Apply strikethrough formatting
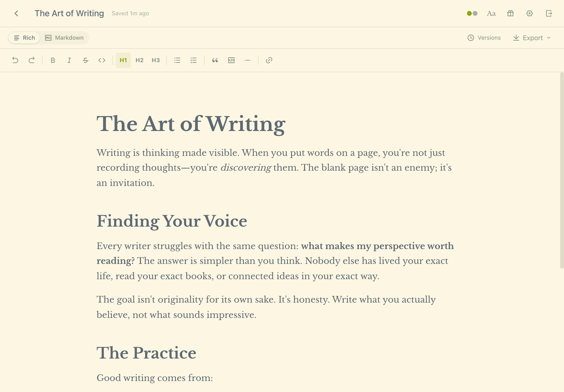564x392 pixels. [x=86, y=60]
